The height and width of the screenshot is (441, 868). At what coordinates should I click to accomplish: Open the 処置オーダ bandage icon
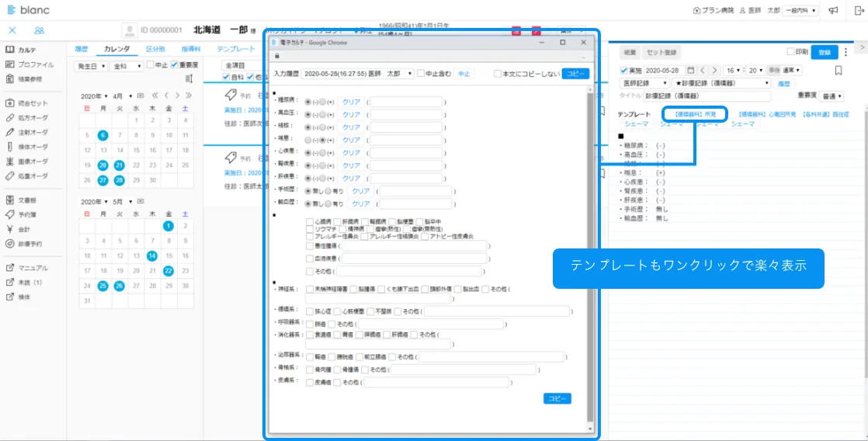click(9, 176)
